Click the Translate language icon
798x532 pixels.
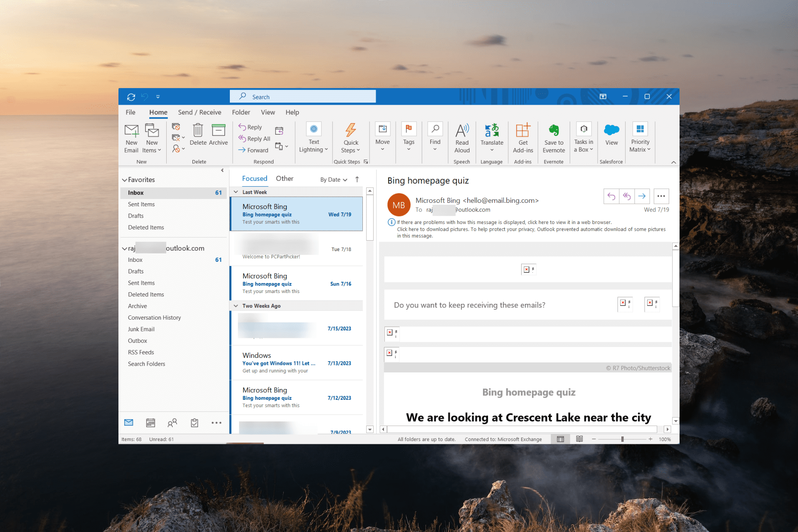(x=492, y=131)
